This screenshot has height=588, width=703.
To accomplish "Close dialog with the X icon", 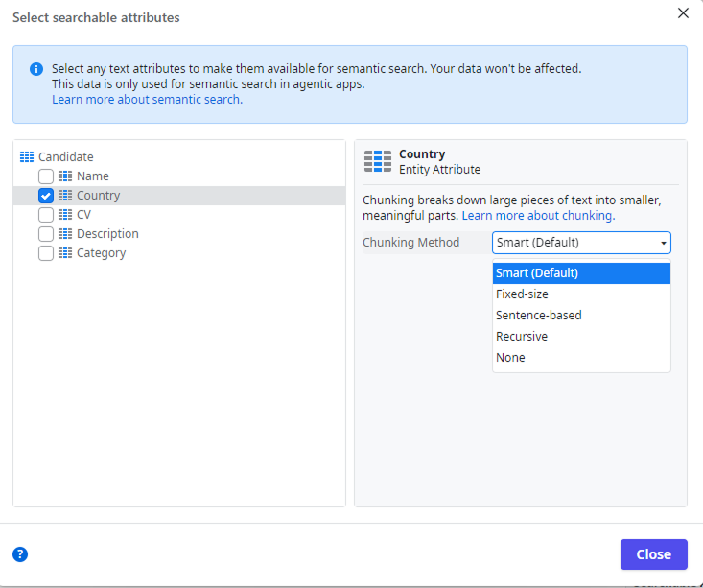I will [x=683, y=13].
